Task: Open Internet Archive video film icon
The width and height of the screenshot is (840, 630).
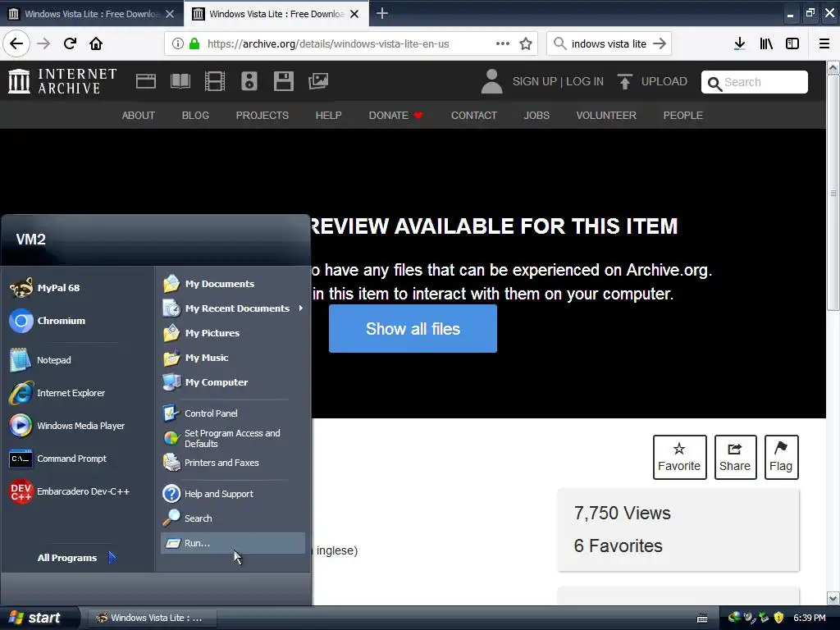Action: point(215,81)
